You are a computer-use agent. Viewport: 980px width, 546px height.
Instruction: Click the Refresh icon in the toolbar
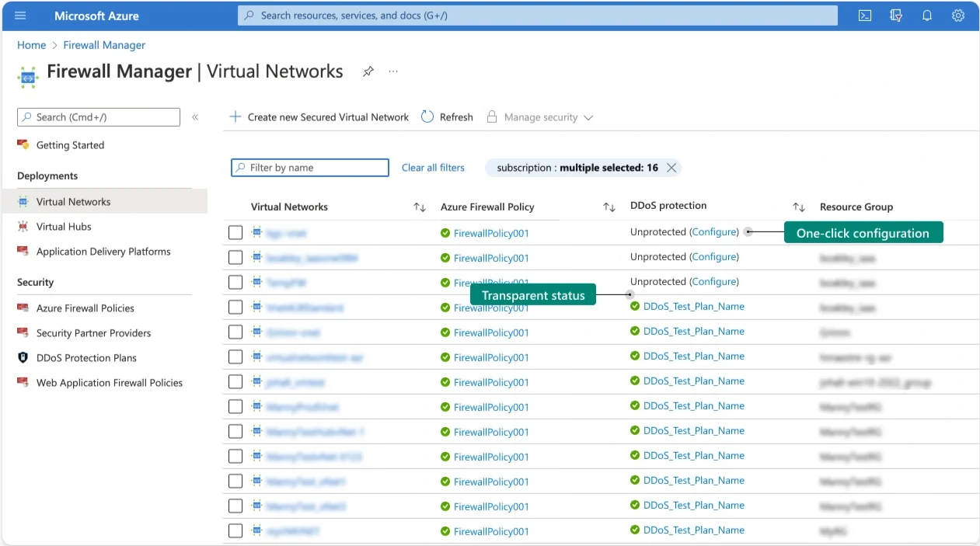pos(427,117)
